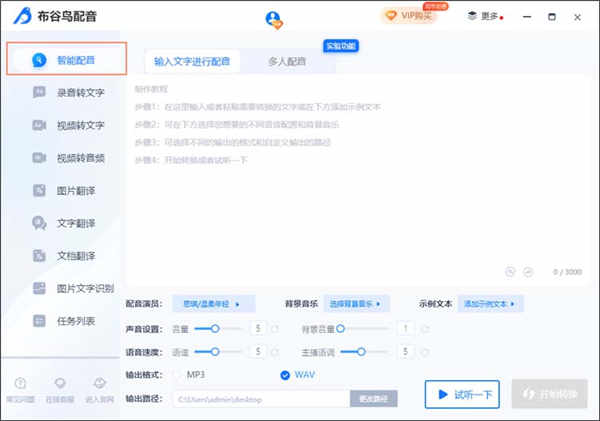
Task: Select WAV output format
Action: click(x=298, y=375)
